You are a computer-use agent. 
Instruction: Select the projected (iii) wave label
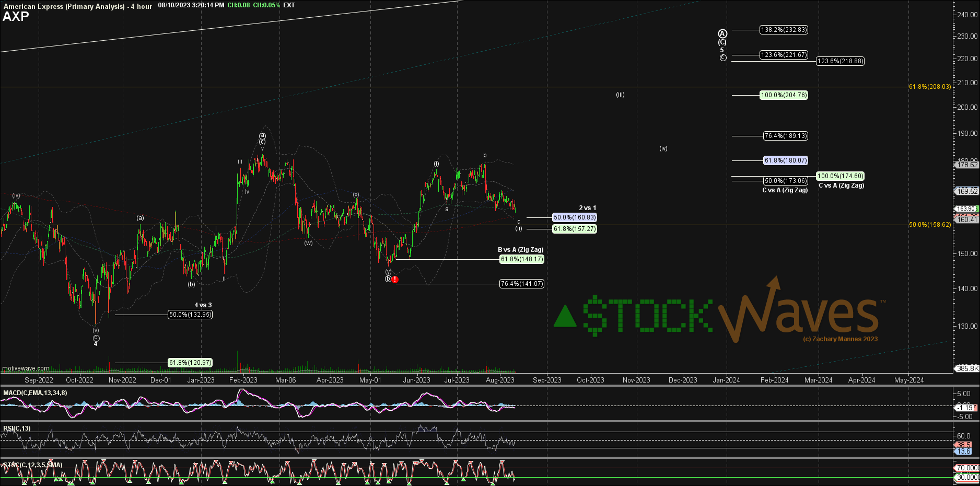(620, 95)
